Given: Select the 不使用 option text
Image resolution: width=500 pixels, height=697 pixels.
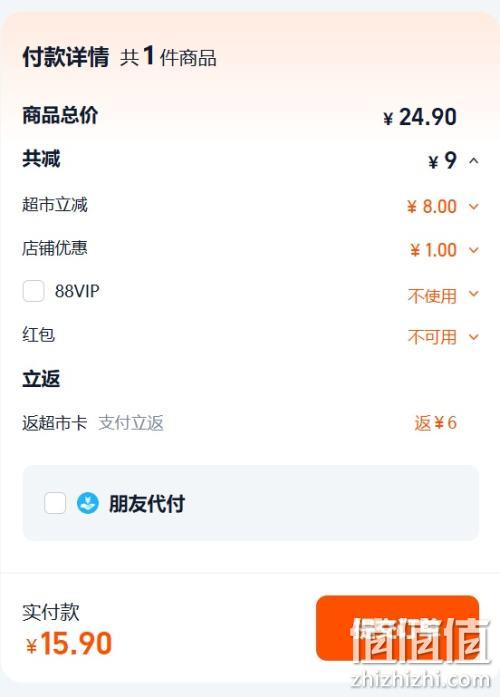Looking at the screenshot, I should point(432,296).
